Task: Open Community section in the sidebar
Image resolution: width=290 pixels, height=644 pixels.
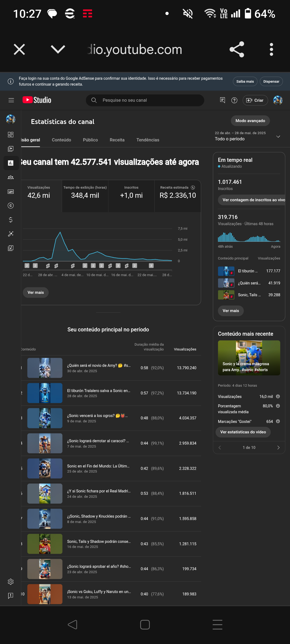Action: click(11, 177)
